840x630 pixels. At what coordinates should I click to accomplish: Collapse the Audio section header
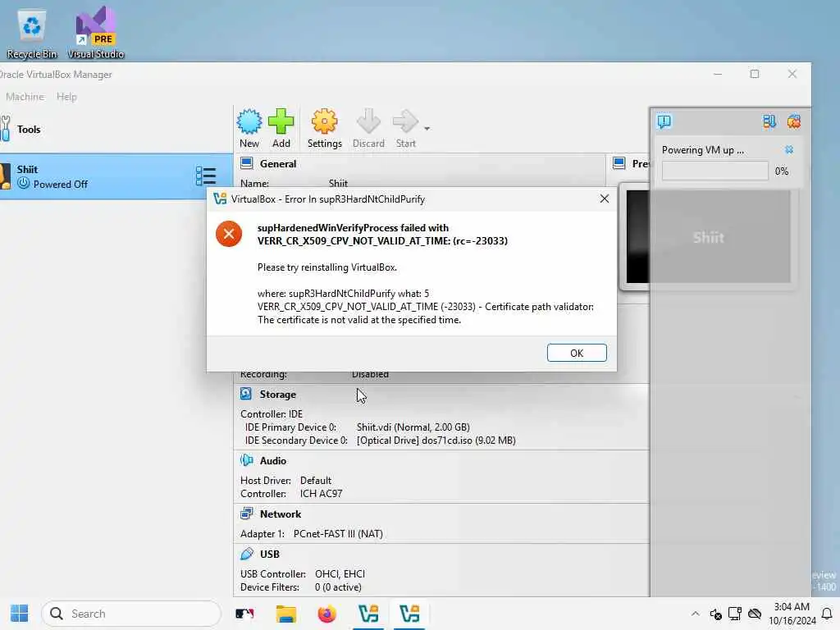pyautogui.click(x=273, y=461)
